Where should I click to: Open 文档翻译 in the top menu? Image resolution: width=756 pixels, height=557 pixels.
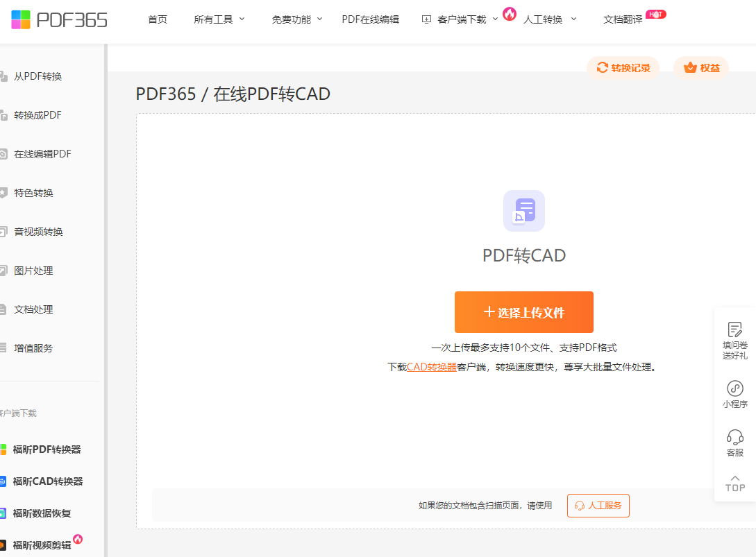click(x=623, y=19)
